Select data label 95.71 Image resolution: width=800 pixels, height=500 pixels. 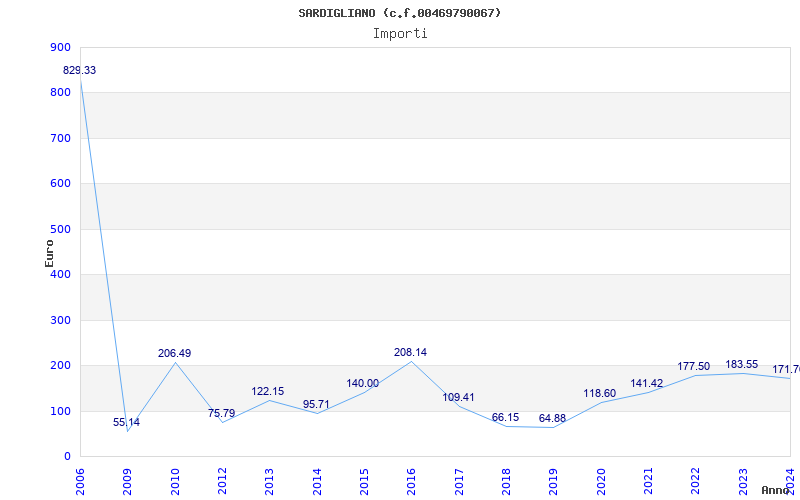316,404
